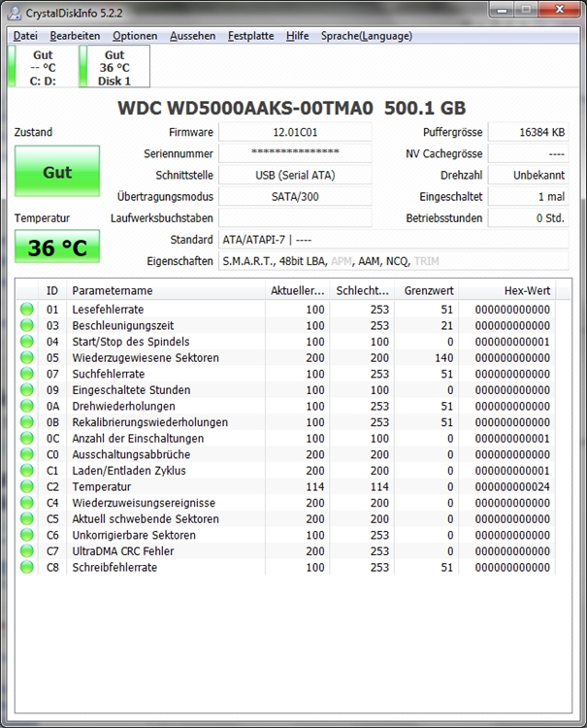Click status icon for Anzahl der Einschaltungen
Screen dimensions: 587x728
pos(27,438)
